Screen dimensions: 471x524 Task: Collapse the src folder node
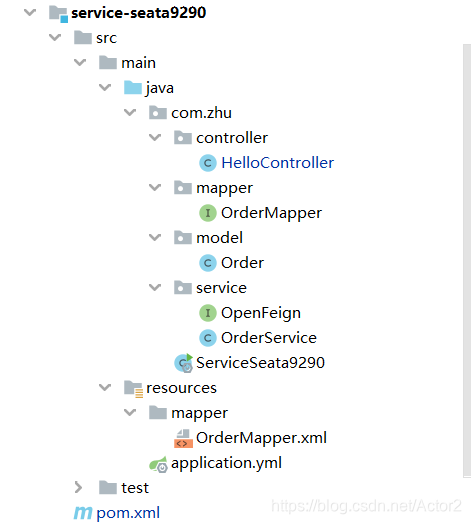click(x=55, y=37)
